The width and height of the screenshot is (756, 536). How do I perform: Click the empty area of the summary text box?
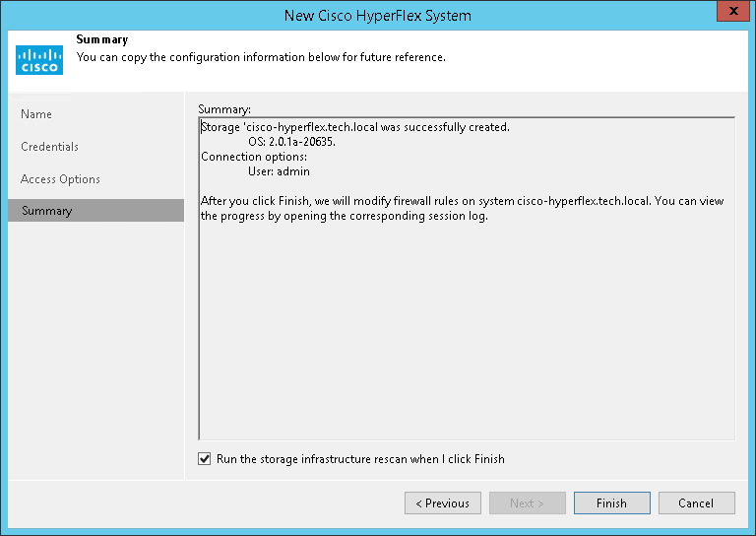[467, 335]
